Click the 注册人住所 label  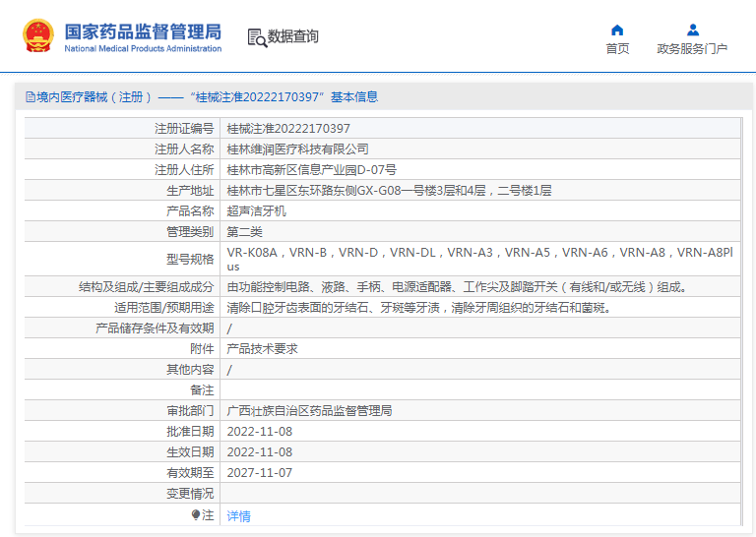(184, 170)
